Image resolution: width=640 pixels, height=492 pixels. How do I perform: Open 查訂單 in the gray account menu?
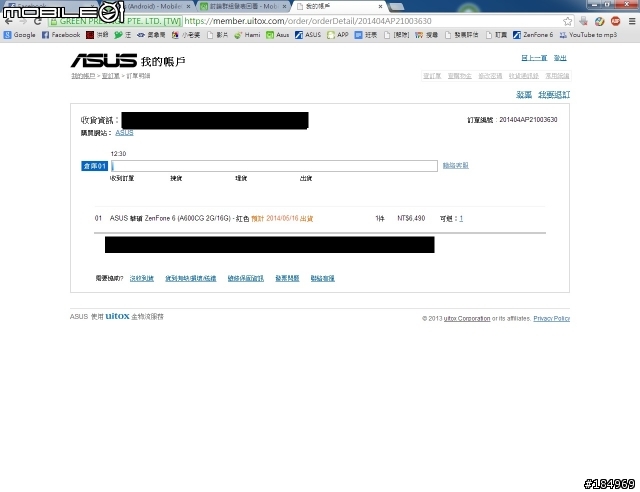(432, 76)
